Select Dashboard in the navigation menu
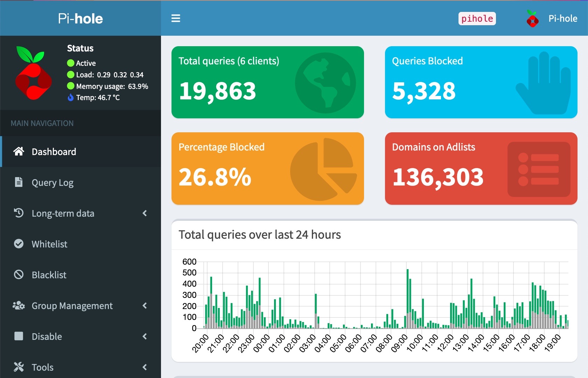The width and height of the screenshot is (588, 378). (x=54, y=152)
